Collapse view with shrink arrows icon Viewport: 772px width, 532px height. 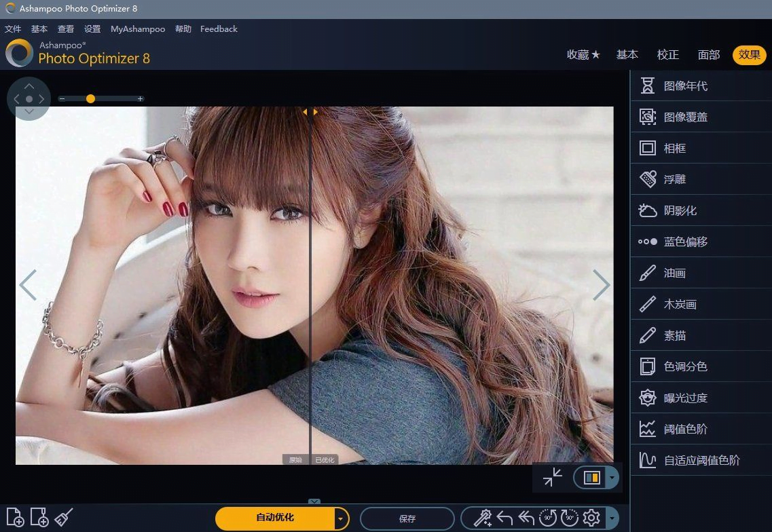point(553,477)
